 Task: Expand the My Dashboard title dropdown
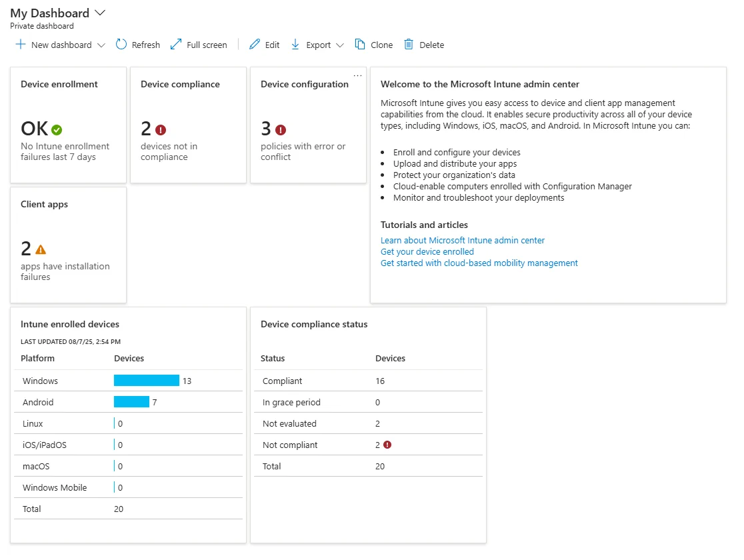point(100,12)
